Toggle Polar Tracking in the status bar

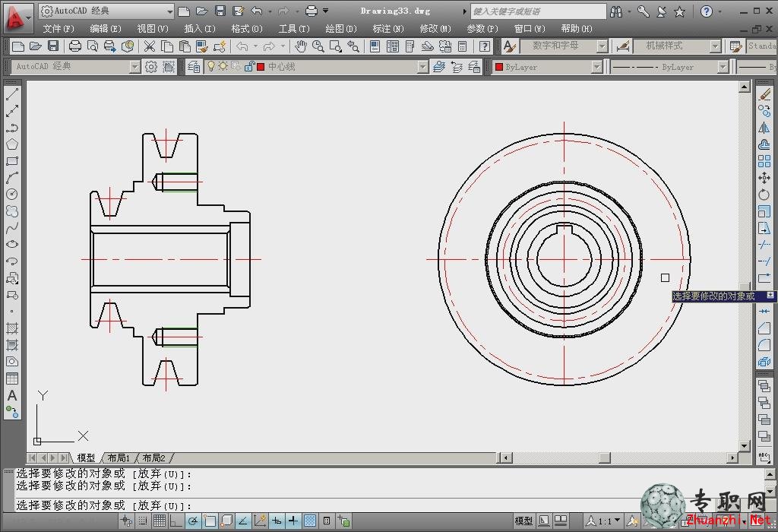pos(193,521)
